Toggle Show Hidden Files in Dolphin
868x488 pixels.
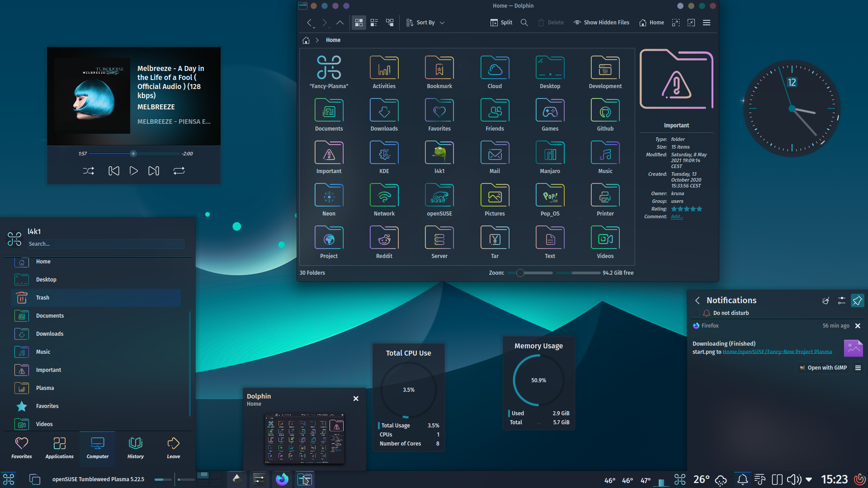pyautogui.click(x=601, y=23)
